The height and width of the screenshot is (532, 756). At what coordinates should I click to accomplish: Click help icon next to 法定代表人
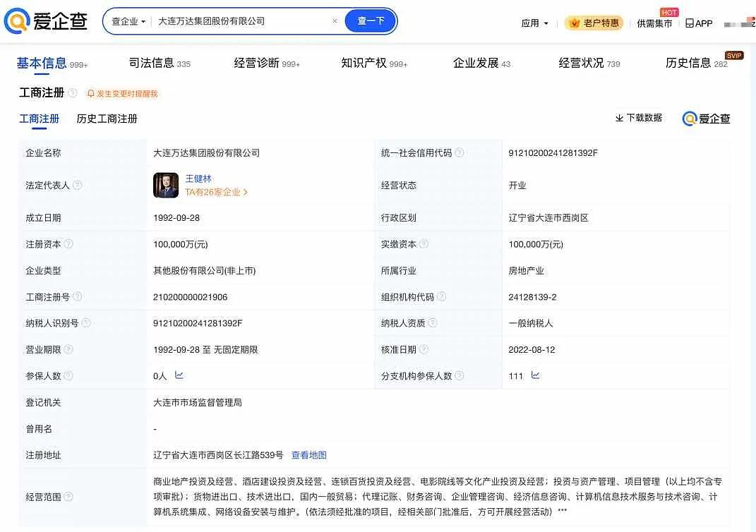tap(77, 185)
